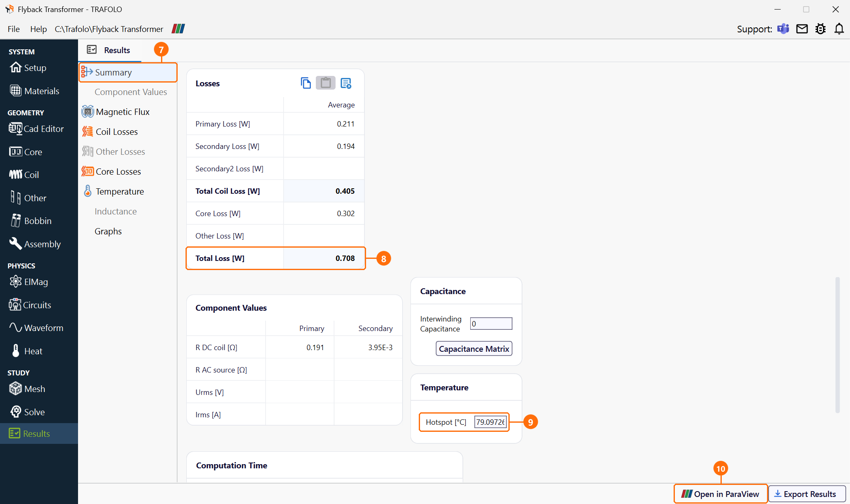Viewport: 850px width, 504px height.
Task: Open the Mesh study page
Action: (x=27, y=389)
